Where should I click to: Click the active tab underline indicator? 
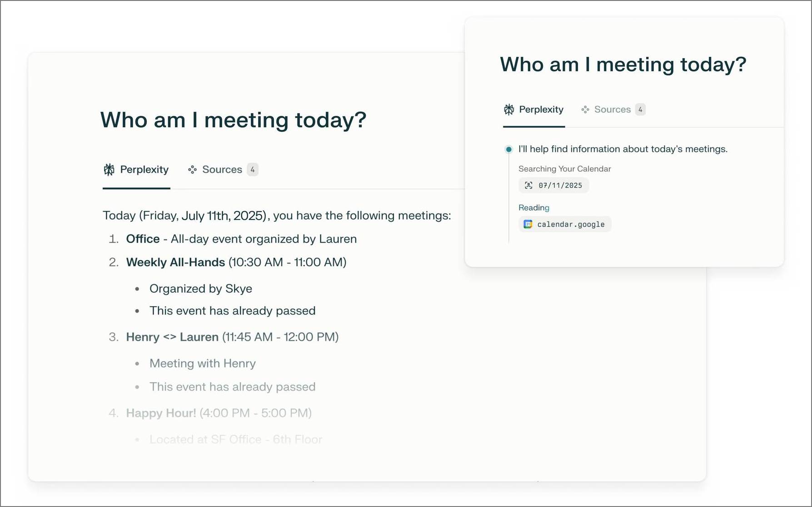click(x=136, y=188)
